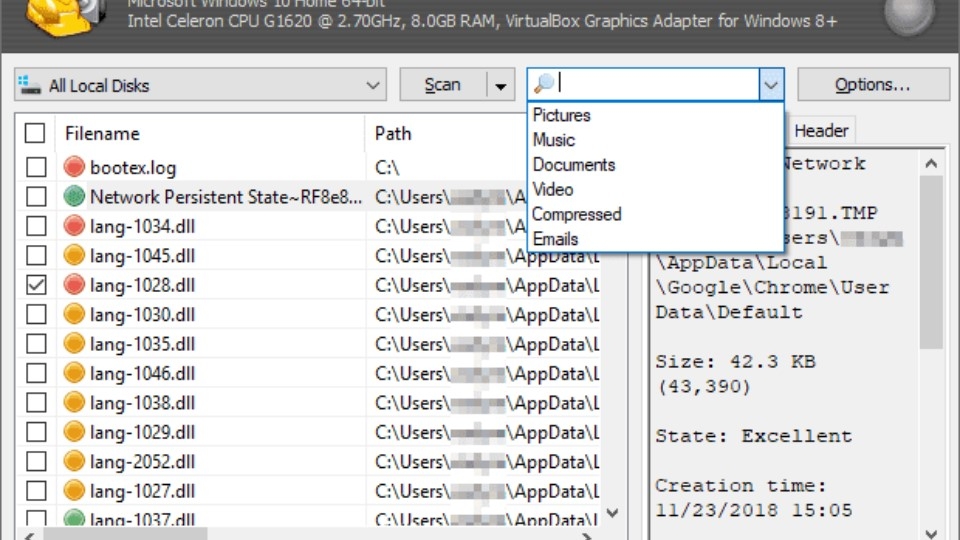Click the 'Size: 42.3 KB' text in info panel
Viewport: 960px width, 540px height.
point(735,361)
